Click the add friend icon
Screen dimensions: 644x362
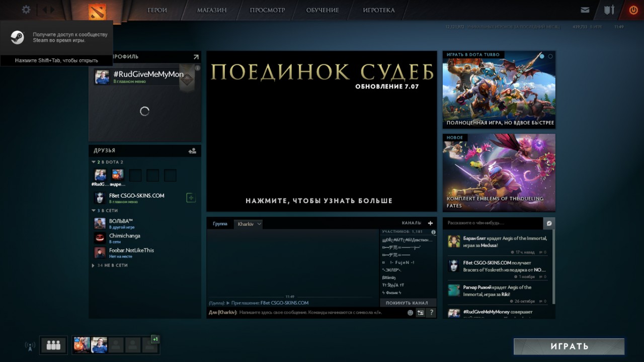click(x=192, y=150)
